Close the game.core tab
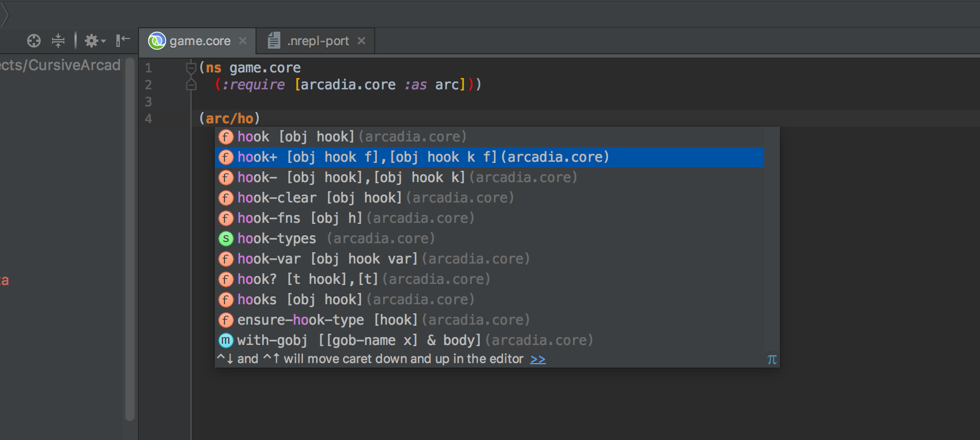The width and height of the screenshot is (980, 440). coord(242,41)
